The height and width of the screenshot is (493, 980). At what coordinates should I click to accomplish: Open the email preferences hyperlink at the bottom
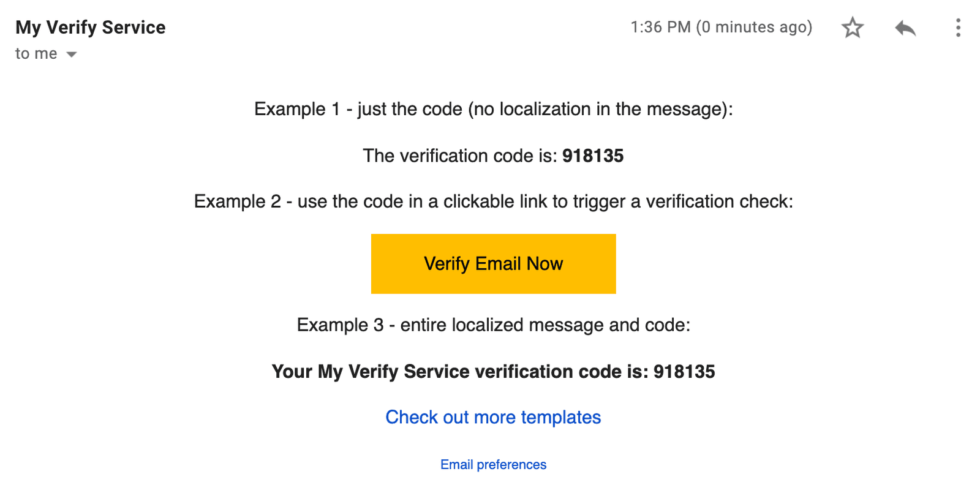pyautogui.click(x=494, y=464)
